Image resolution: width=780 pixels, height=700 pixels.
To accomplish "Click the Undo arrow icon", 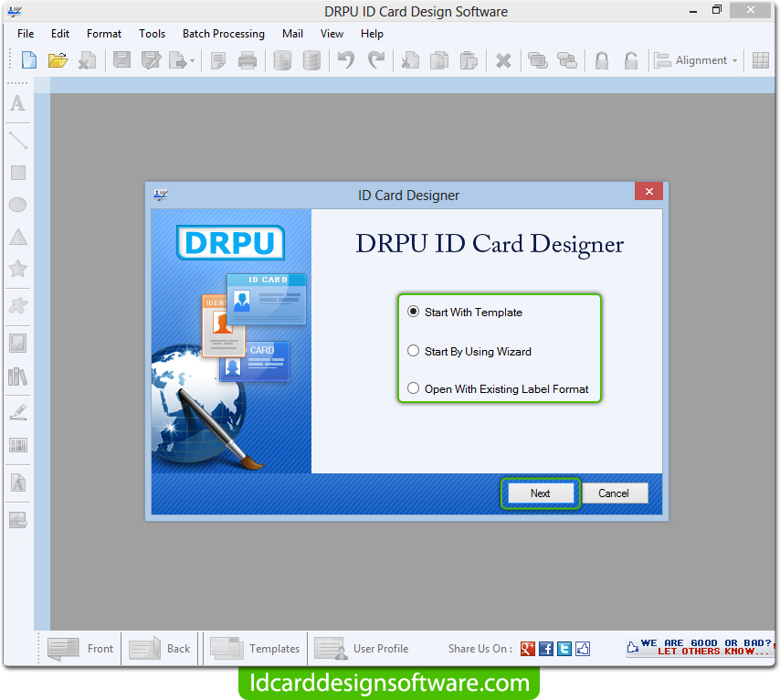I will coord(345,61).
